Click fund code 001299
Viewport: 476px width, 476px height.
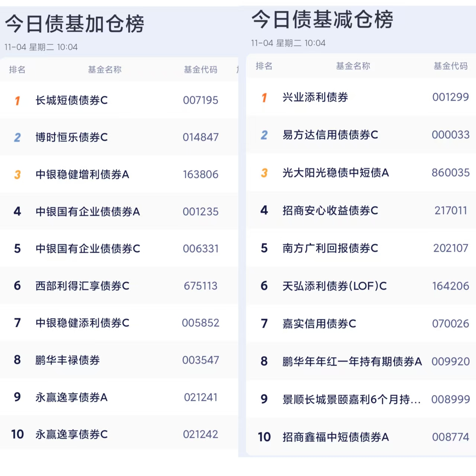coord(451,97)
